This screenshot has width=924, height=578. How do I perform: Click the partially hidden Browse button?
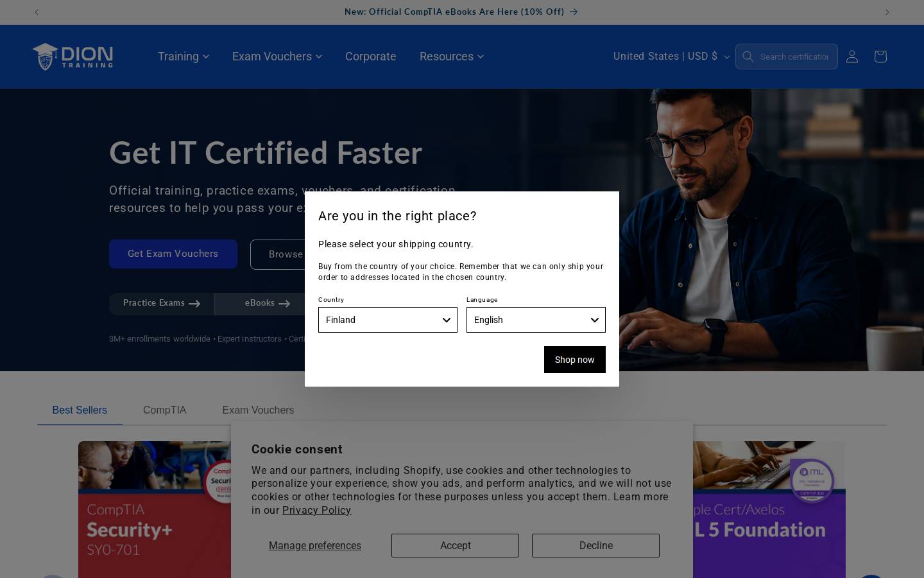coord(277,254)
